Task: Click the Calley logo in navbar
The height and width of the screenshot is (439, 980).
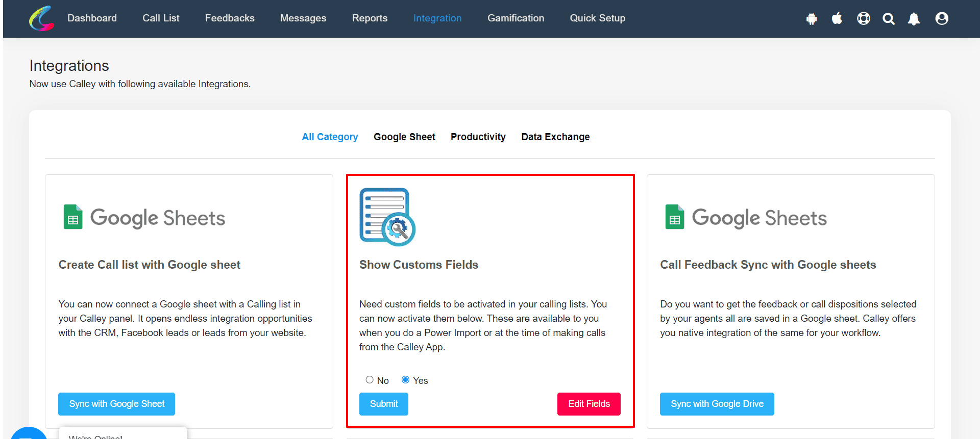Action: (x=41, y=18)
